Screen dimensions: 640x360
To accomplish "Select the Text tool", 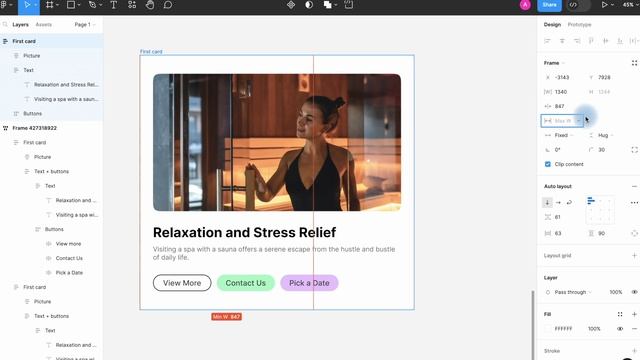I will (113, 5).
